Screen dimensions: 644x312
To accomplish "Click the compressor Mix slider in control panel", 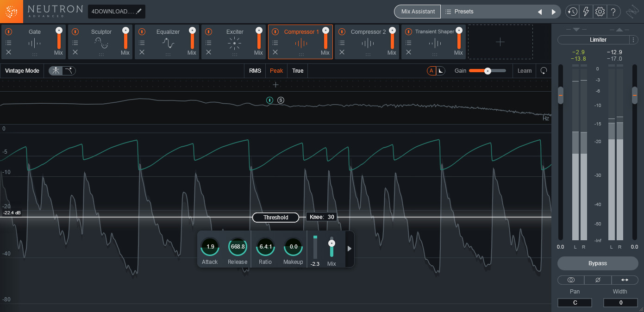I will pyautogui.click(x=331, y=247).
